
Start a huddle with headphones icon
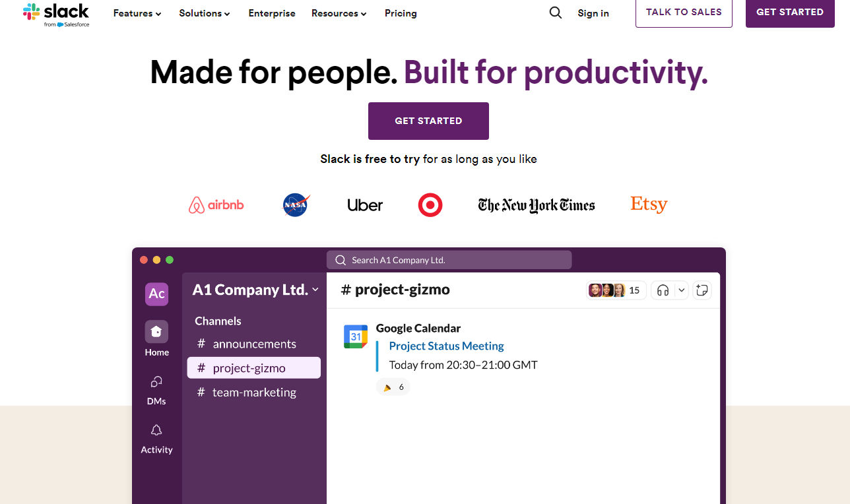tap(663, 290)
